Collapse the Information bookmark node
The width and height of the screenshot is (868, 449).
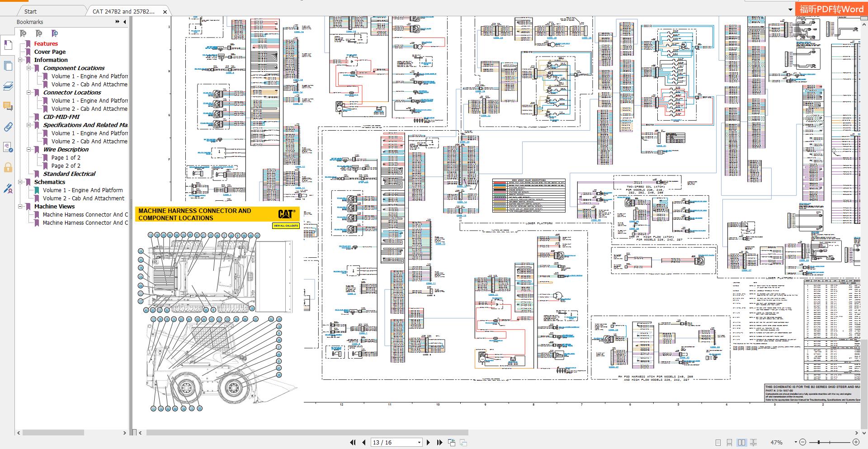[20, 60]
